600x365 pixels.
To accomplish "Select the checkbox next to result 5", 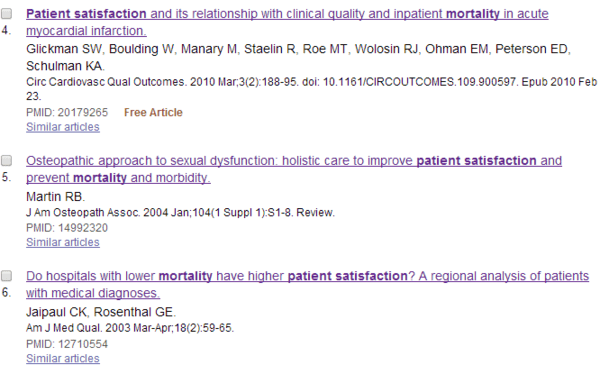I will tap(6, 161).
